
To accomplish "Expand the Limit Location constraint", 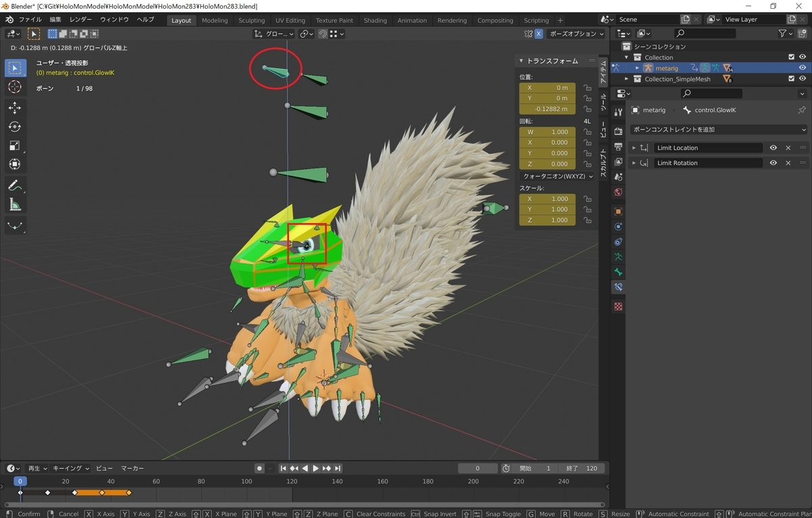I will pyautogui.click(x=634, y=147).
